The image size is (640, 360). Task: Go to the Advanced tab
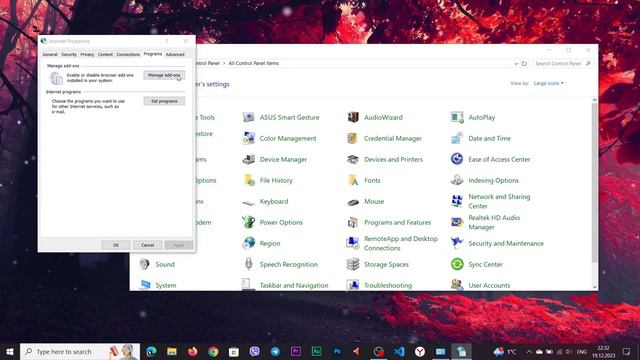point(175,54)
